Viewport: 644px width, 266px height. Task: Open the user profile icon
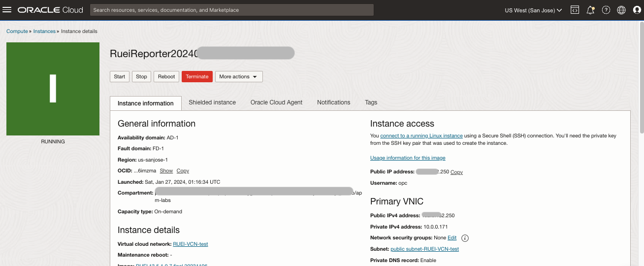(637, 10)
